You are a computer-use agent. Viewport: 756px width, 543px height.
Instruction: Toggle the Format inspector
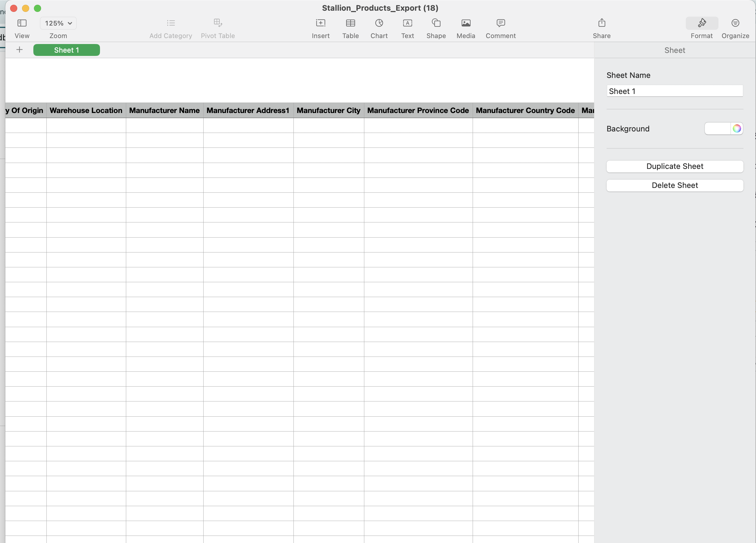[702, 23]
